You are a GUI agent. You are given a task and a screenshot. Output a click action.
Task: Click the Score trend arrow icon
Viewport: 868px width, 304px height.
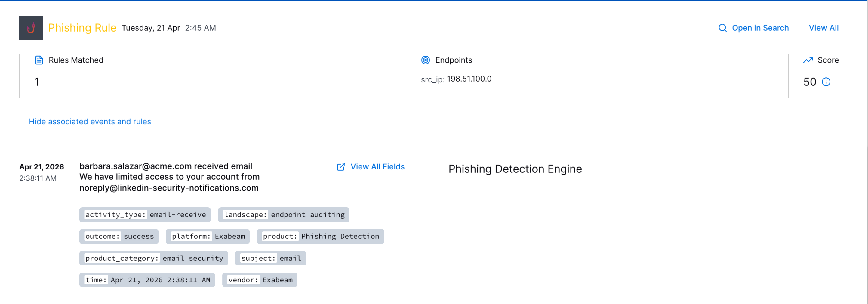[808, 60]
